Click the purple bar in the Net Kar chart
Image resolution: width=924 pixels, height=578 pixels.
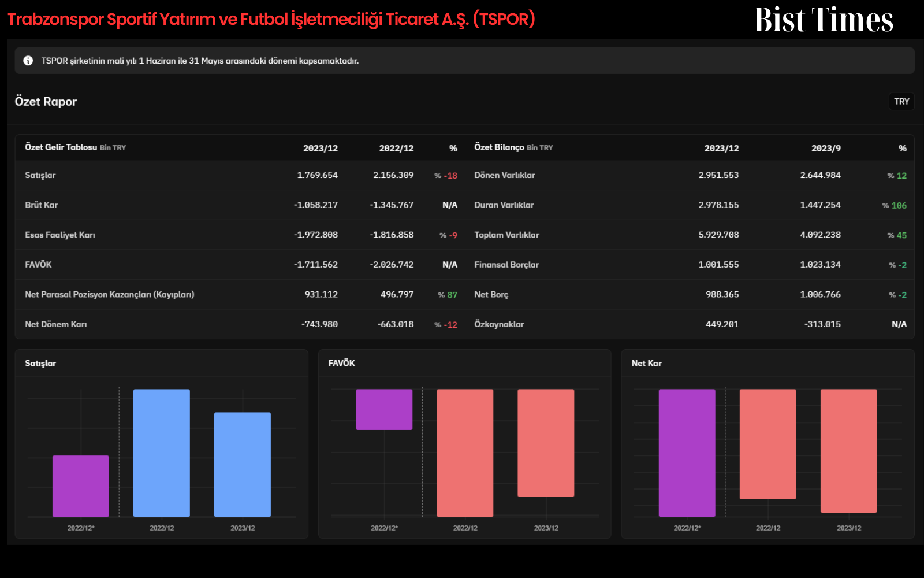687,453
